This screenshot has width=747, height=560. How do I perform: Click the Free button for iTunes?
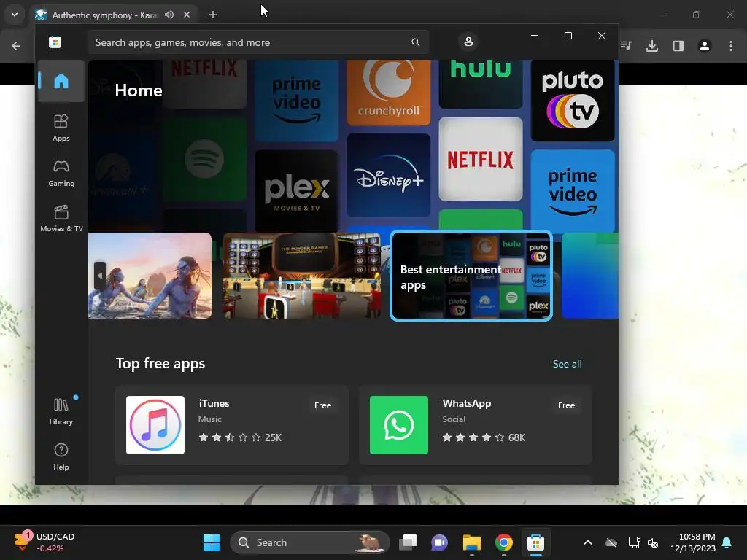[x=322, y=405]
